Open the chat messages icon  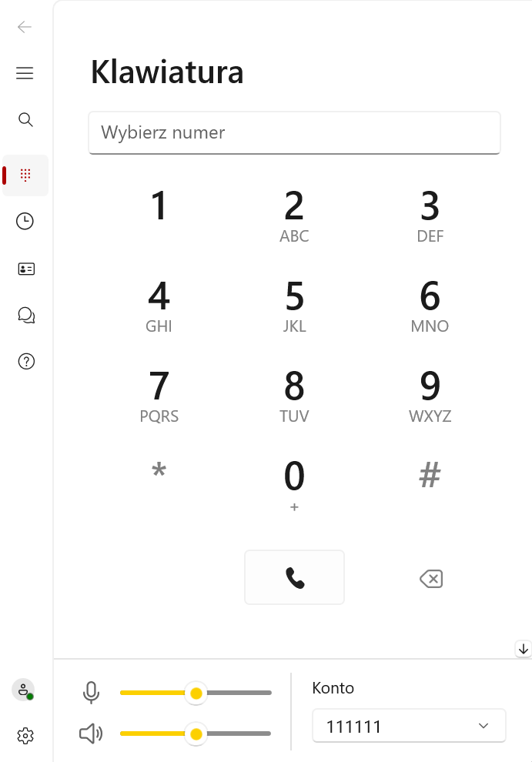click(26, 316)
